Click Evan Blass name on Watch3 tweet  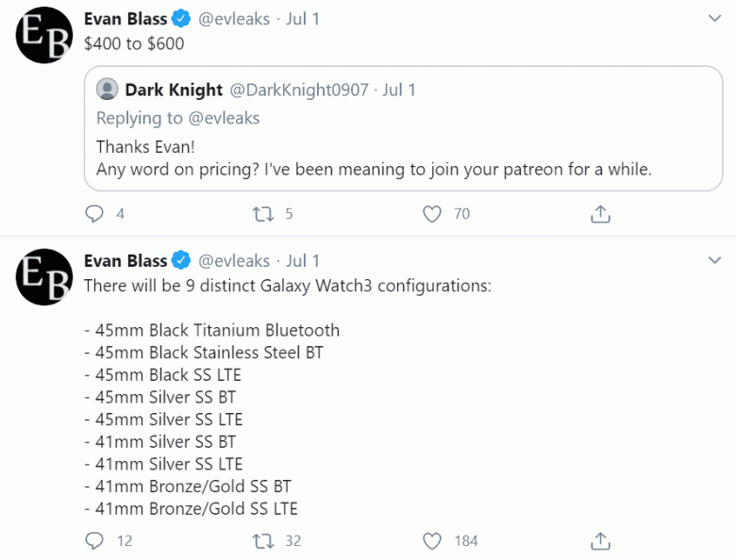[x=125, y=260]
